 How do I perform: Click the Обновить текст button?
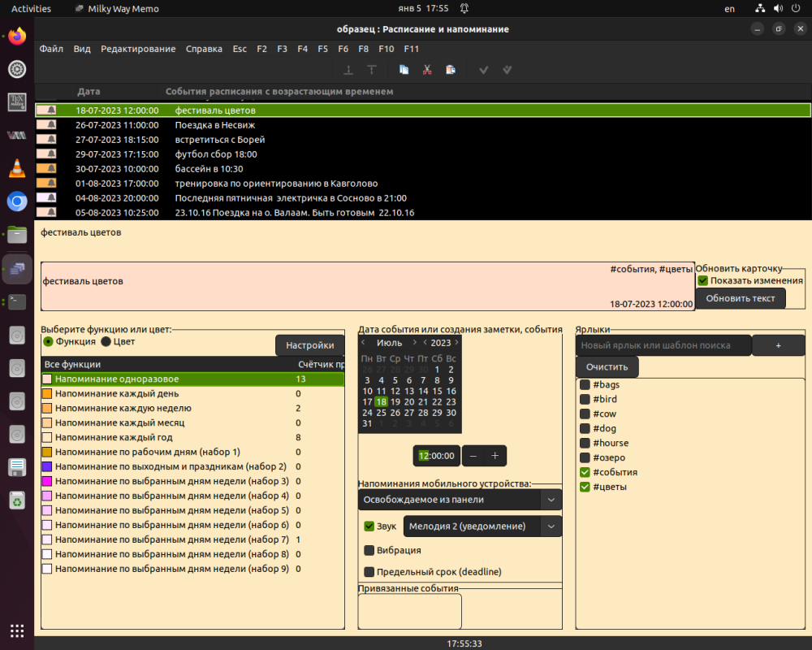(741, 298)
